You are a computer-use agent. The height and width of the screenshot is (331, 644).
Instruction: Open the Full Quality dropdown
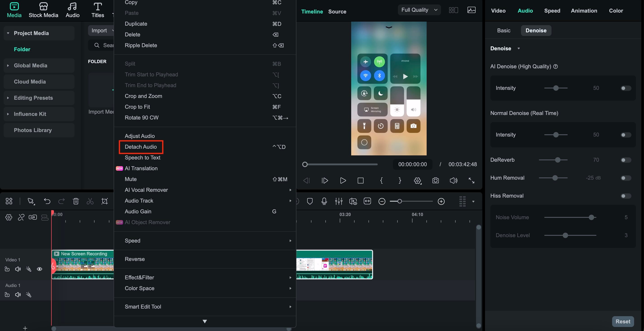click(x=419, y=10)
